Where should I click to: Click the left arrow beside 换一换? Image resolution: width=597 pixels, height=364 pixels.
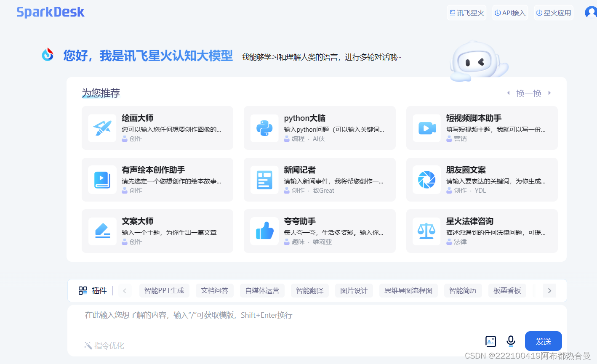[509, 93]
